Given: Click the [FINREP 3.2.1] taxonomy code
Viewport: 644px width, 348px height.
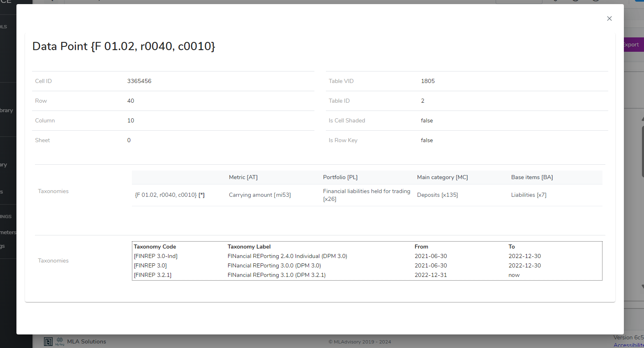Looking at the screenshot, I should coord(152,275).
